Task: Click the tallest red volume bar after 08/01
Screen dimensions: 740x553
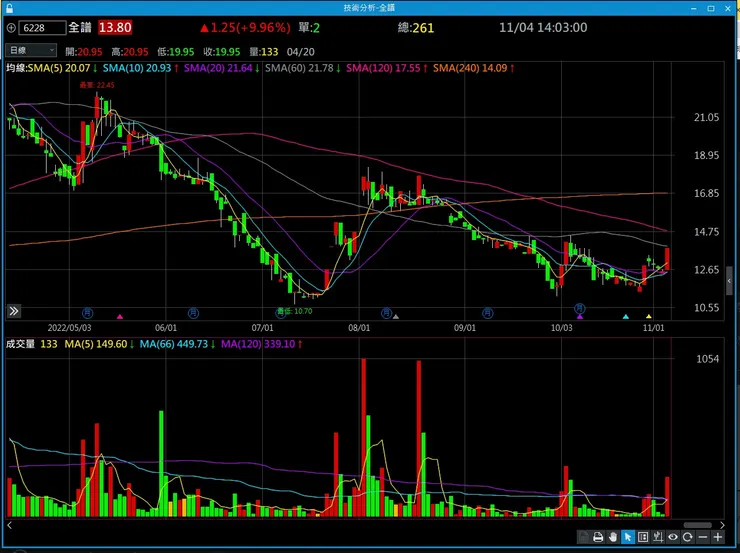Action: [x=363, y=438]
